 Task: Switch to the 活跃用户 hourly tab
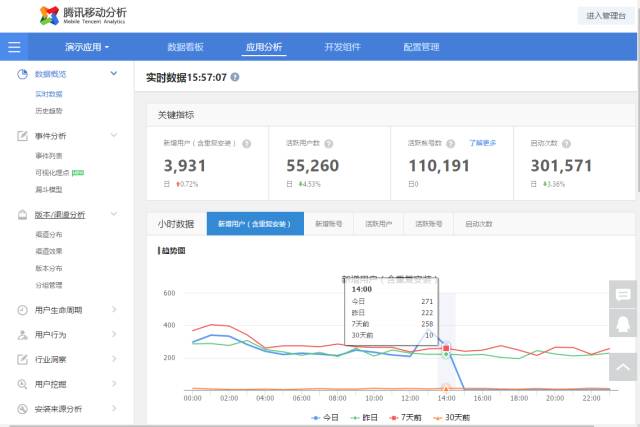(378, 224)
